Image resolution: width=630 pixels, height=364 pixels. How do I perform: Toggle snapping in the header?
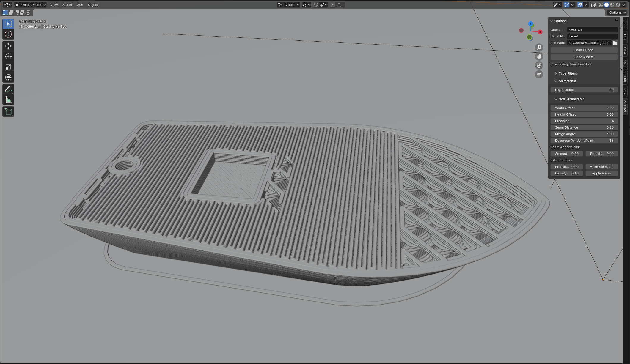315,5
